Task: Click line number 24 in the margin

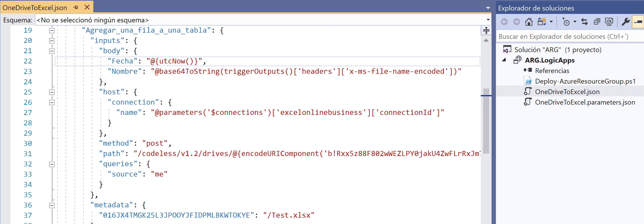Action: pyautogui.click(x=28, y=82)
